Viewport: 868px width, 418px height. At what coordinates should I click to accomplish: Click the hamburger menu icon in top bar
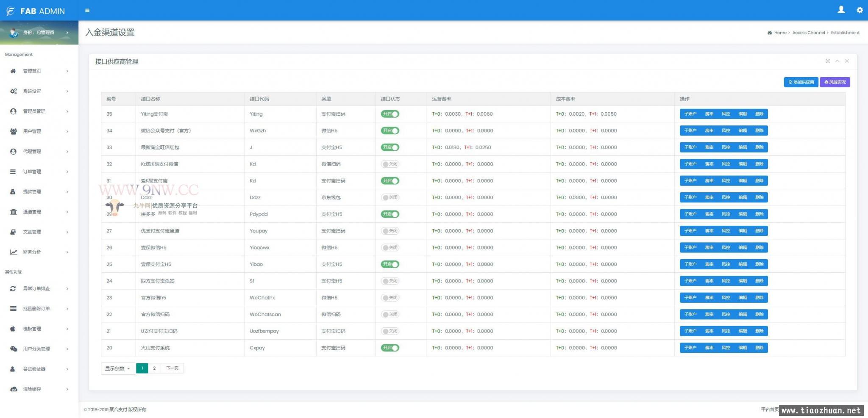click(x=87, y=11)
